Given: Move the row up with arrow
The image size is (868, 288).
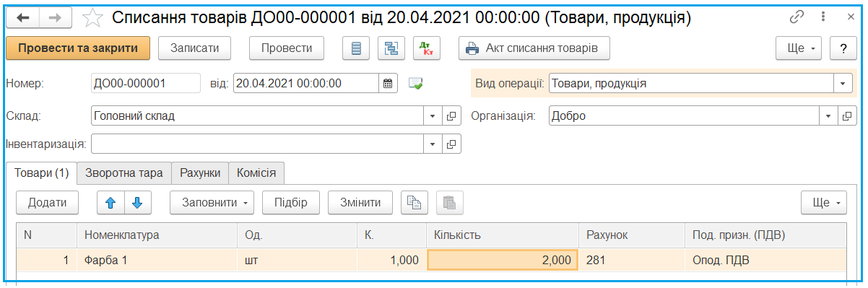Looking at the screenshot, I should [x=110, y=203].
